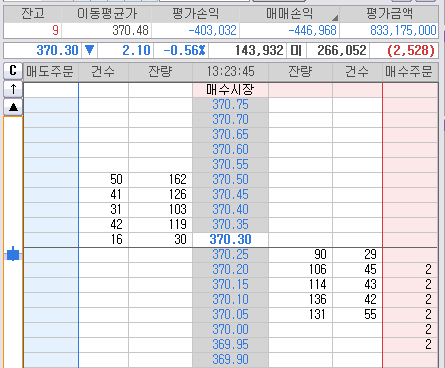Select price row 370.35

(x=230, y=225)
